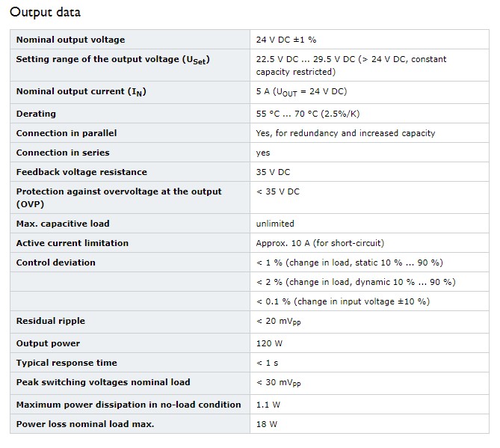The height and width of the screenshot is (448, 500).
Task: Click Peak switching voltages nominal load label
Action: (x=103, y=382)
